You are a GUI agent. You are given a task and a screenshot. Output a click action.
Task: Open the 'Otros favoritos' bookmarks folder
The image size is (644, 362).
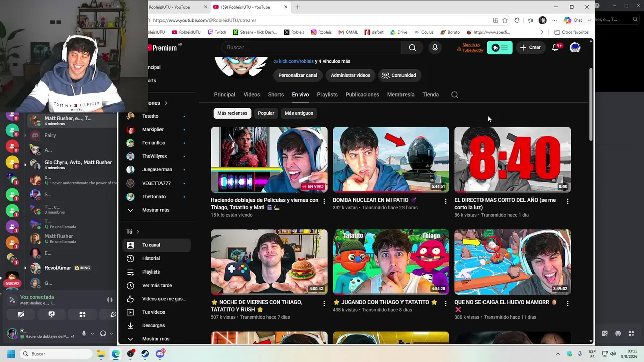click(x=571, y=32)
